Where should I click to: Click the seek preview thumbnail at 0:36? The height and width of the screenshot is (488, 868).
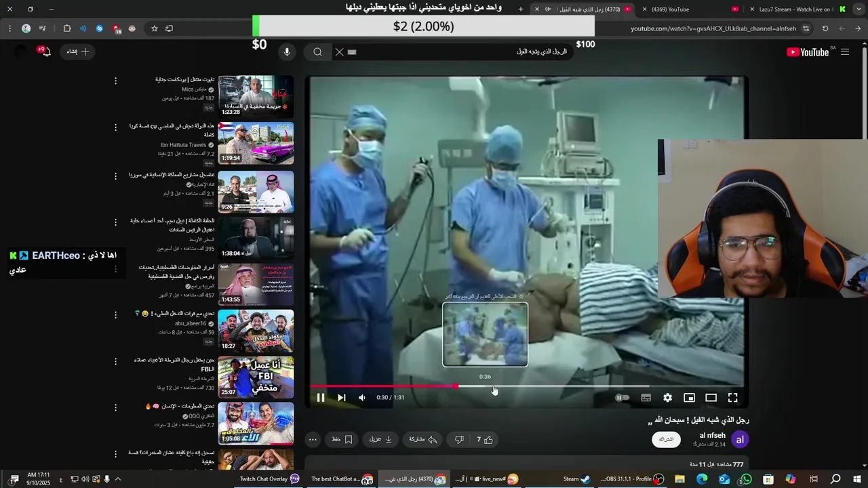click(485, 334)
